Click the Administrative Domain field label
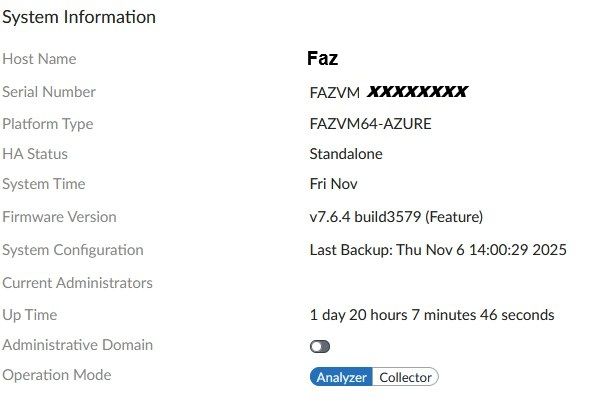The width and height of the screenshot is (603, 408). tap(77, 345)
